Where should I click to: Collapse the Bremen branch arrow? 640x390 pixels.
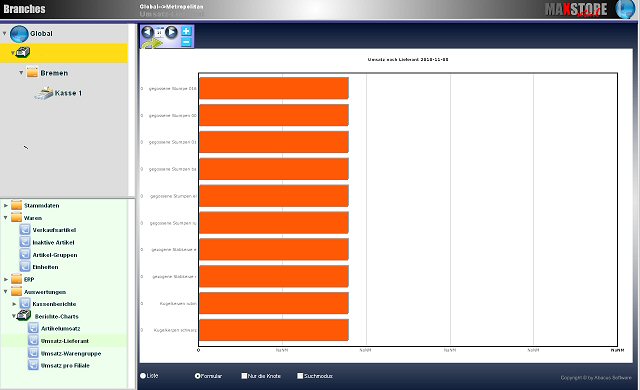coord(21,73)
